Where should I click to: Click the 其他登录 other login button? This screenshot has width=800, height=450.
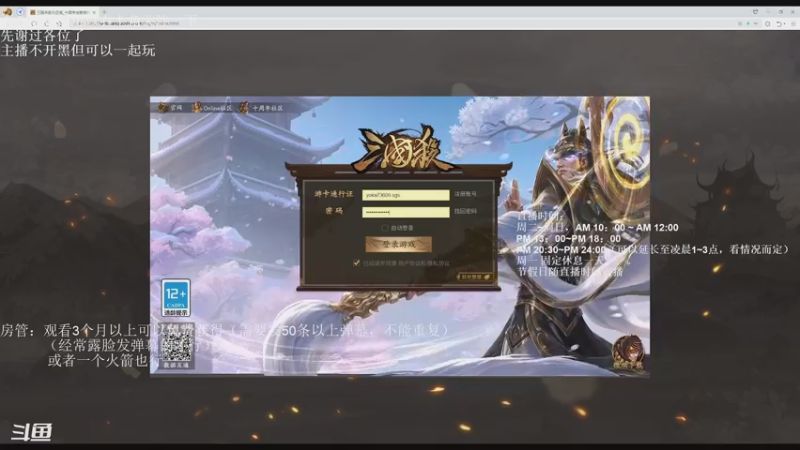coord(474,277)
